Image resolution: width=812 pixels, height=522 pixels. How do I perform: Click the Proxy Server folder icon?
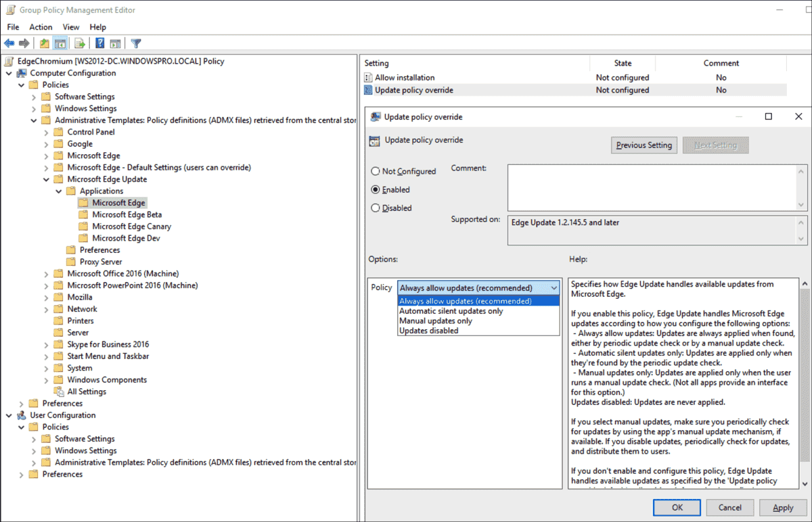[x=72, y=262]
